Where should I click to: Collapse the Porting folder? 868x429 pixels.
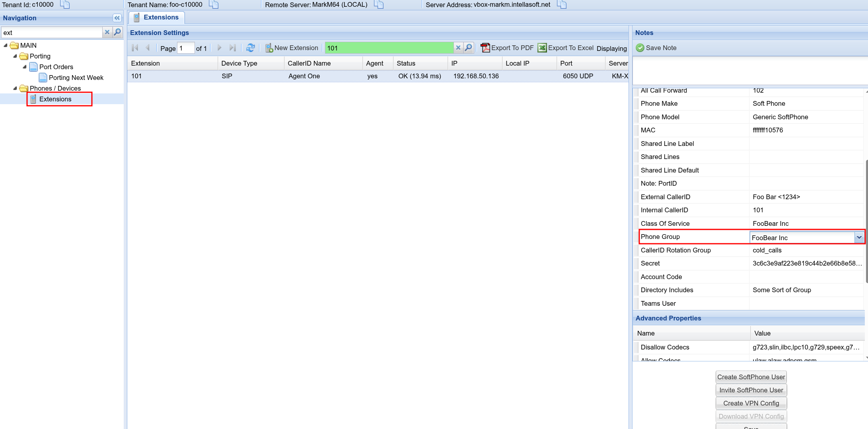click(x=15, y=56)
